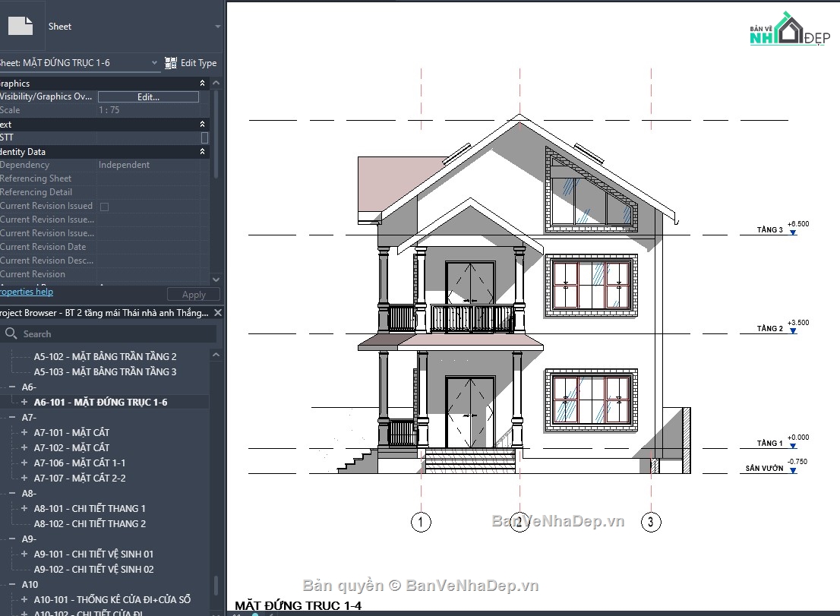Click grid bubble 3 in the drawing
This screenshot has height=616, width=840.
click(651, 522)
